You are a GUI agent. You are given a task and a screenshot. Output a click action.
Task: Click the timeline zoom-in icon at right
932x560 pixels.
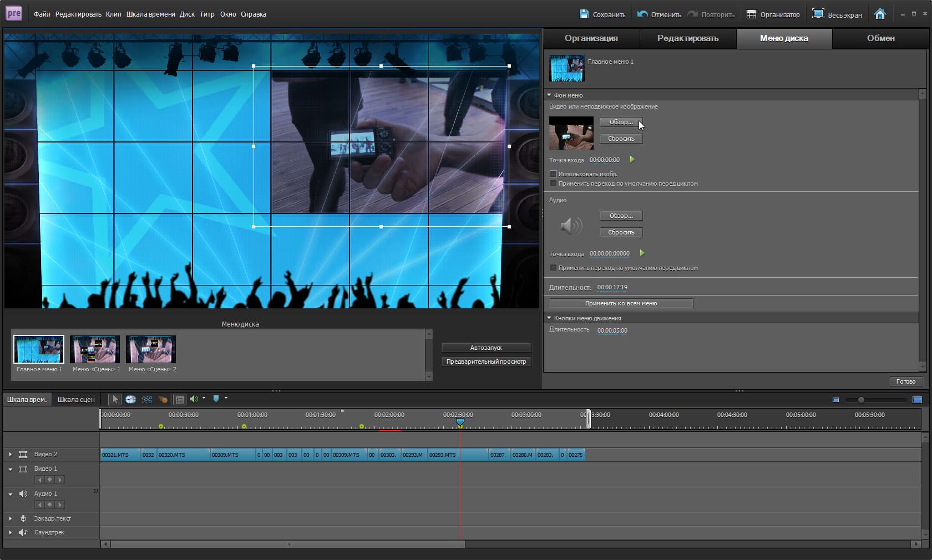[x=917, y=400]
